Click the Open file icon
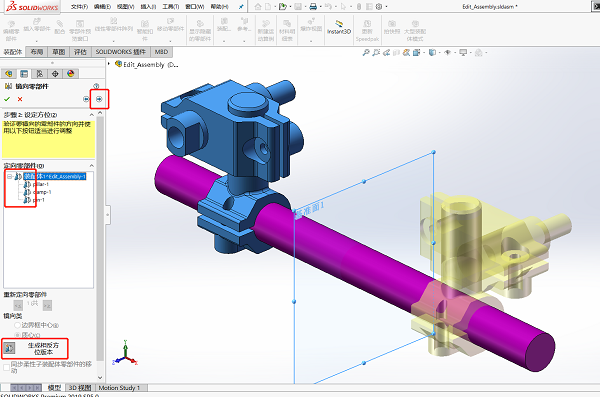Viewport: 600px width, 397px height. [282, 7]
